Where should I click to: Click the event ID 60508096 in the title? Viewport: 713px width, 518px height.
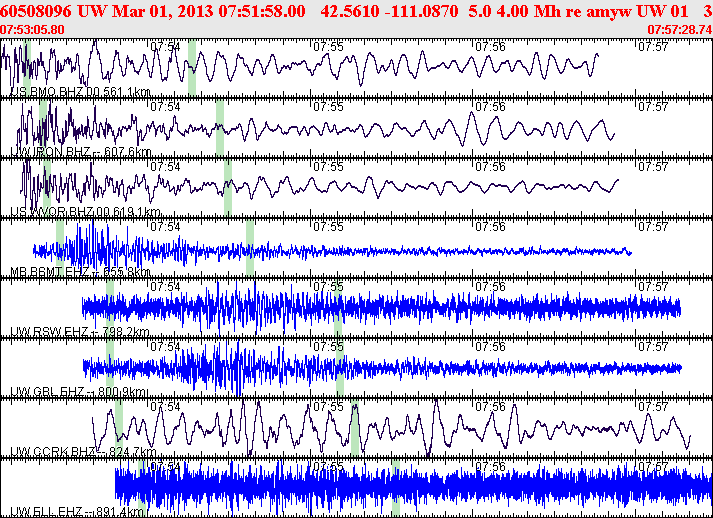(x=35, y=11)
